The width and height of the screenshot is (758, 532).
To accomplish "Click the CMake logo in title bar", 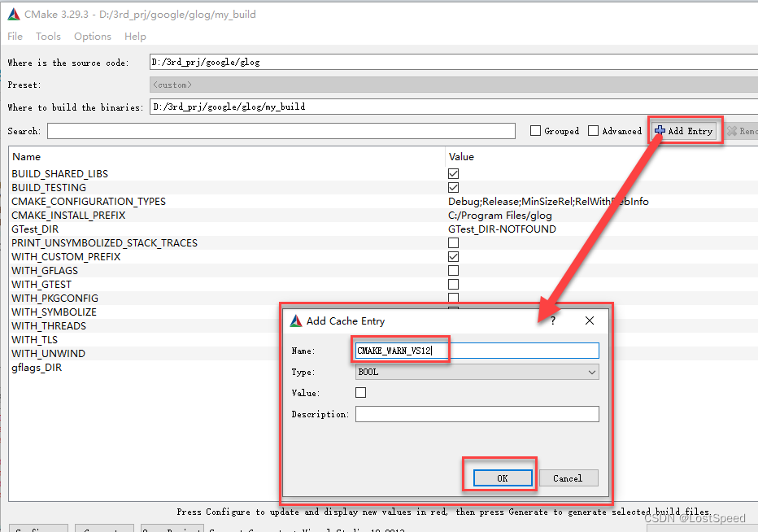I will (14, 15).
